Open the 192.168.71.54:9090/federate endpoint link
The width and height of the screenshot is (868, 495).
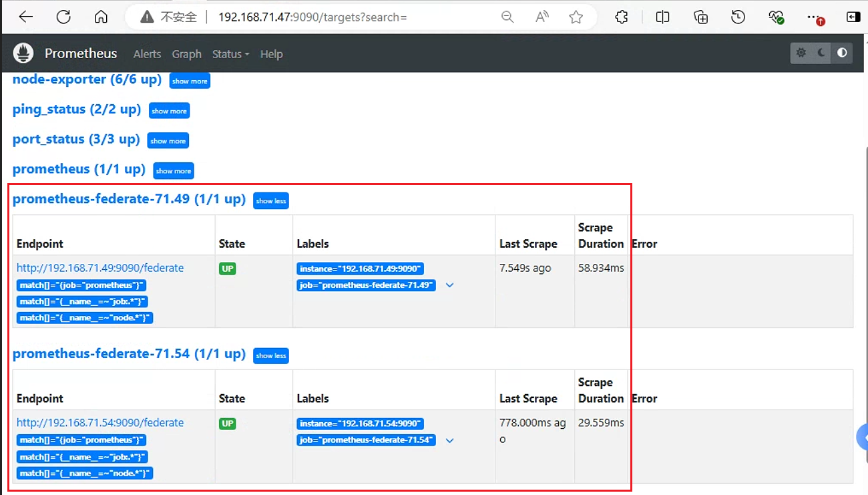100,423
